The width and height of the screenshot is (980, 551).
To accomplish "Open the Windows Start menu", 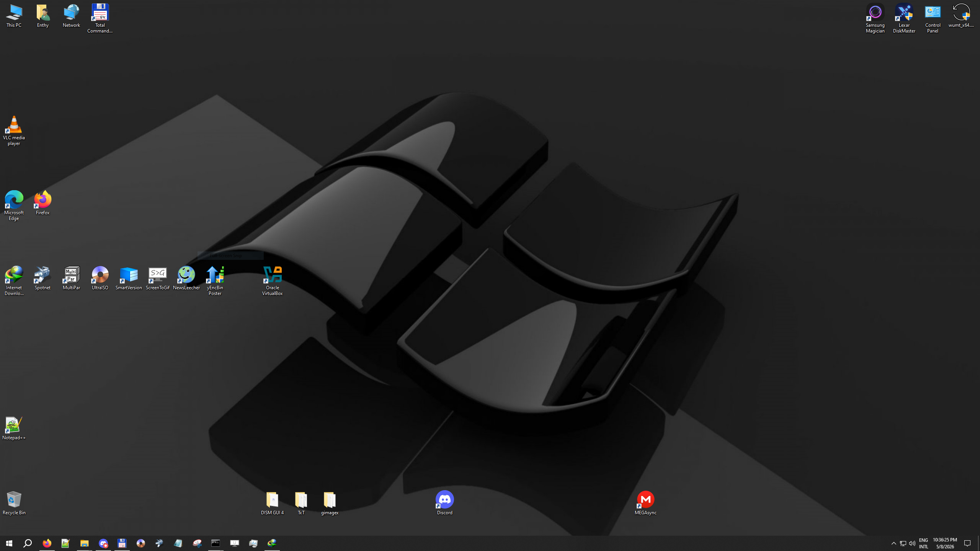I will click(x=9, y=543).
